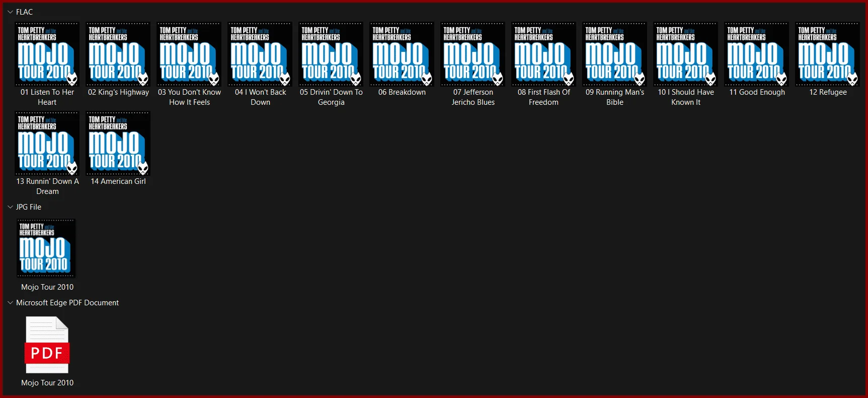Click the JPG File group header label
868x398 pixels.
(29, 207)
